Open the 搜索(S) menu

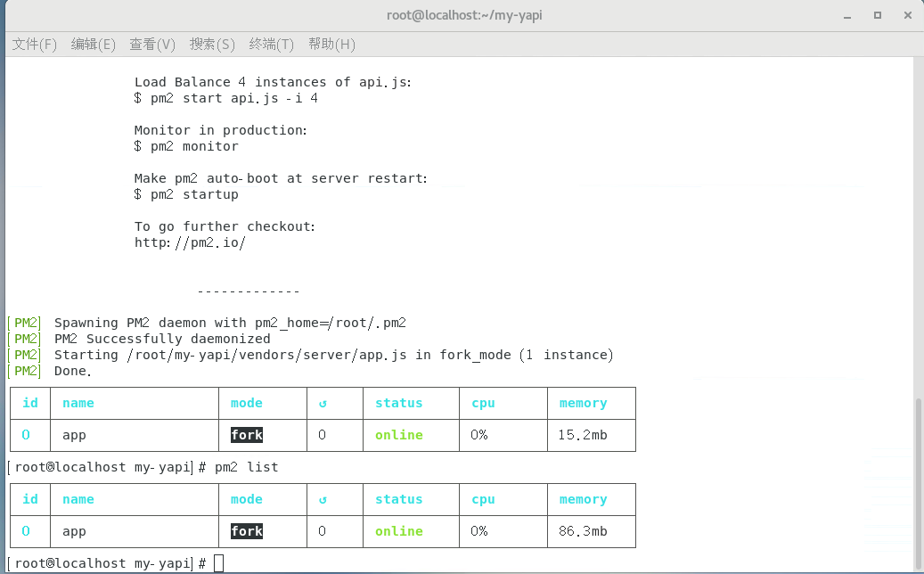[212, 44]
